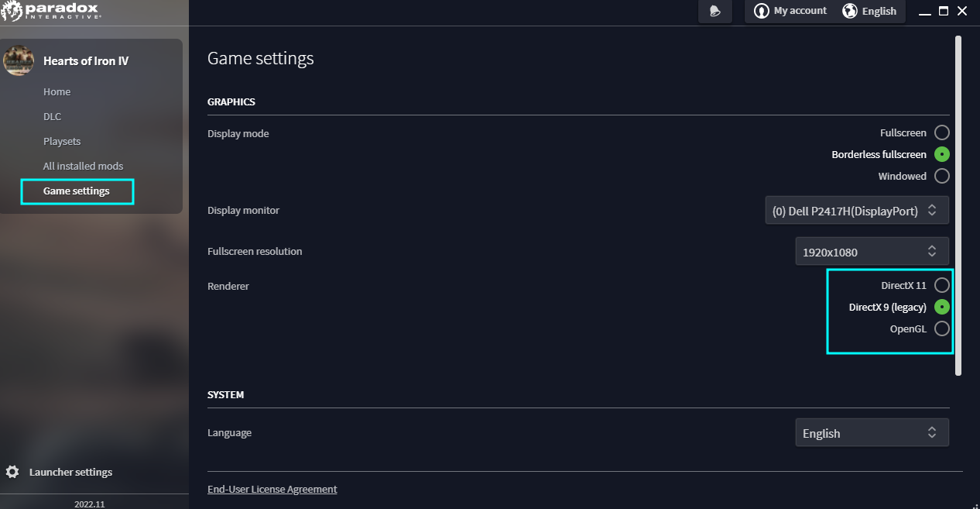Select Windowed display mode

pos(941,176)
